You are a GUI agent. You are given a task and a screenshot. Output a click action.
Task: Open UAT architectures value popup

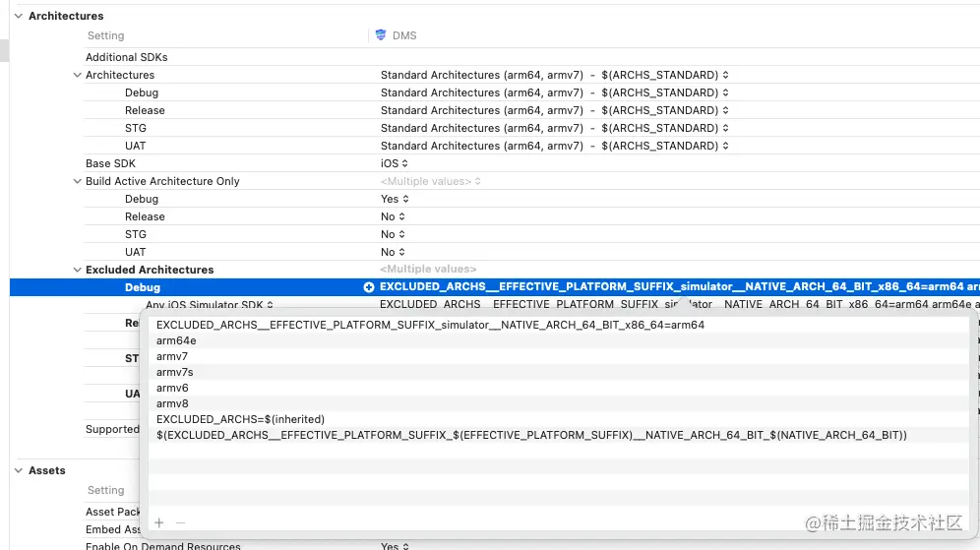pyautogui.click(x=554, y=146)
